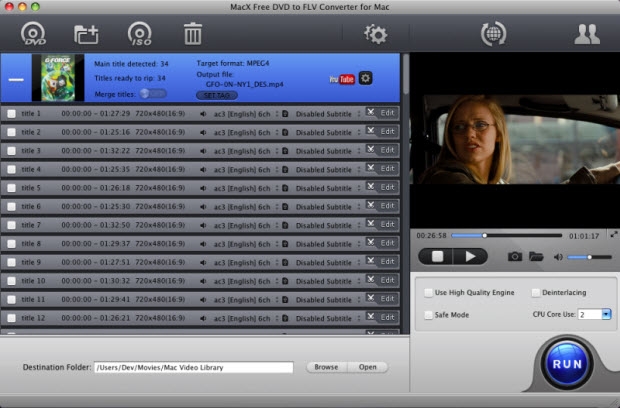
Task: Toggle the Deinterlacing checkbox
Action: pos(535,293)
